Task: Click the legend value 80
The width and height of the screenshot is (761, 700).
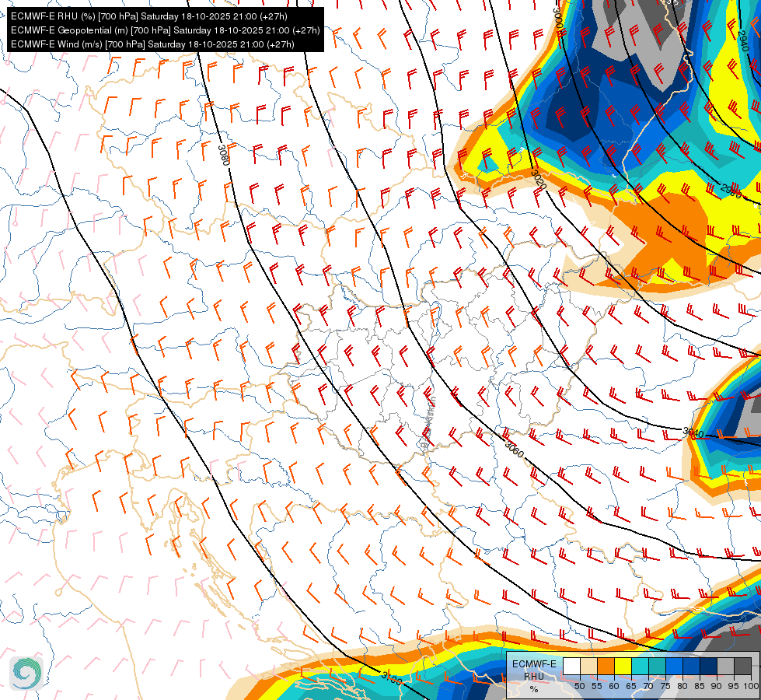Action: pos(682,686)
